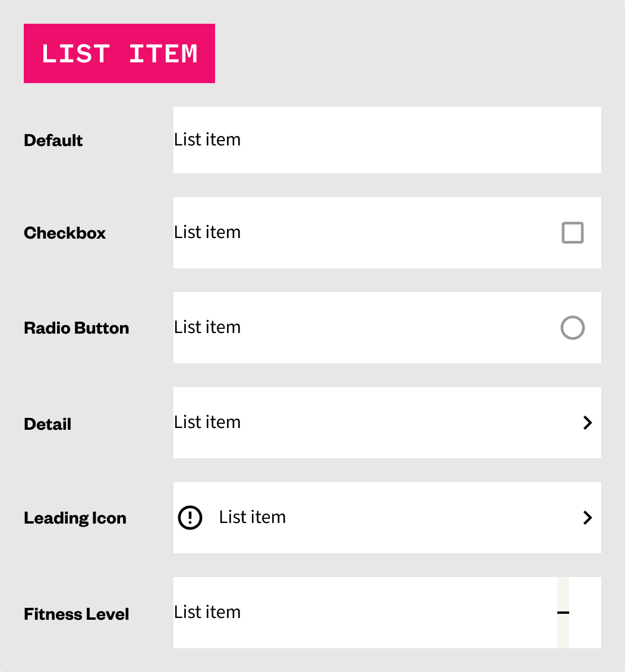Image resolution: width=625 pixels, height=672 pixels.
Task: Select the Radio Button variant label
Action: [77, 328]
